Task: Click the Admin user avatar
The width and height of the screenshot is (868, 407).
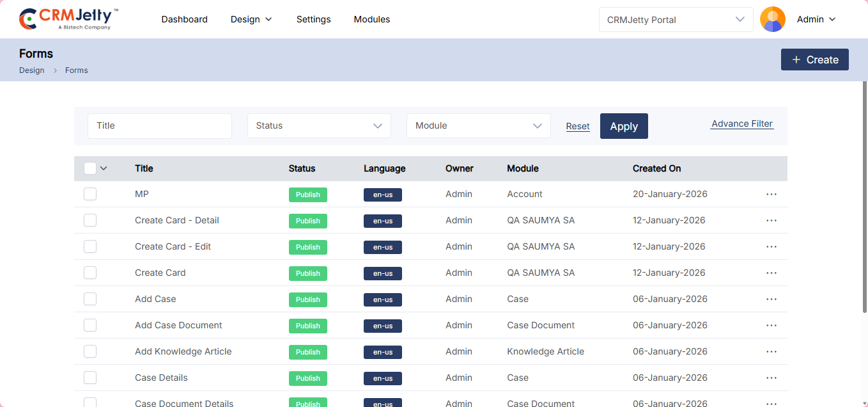Action: pos(772,19)
